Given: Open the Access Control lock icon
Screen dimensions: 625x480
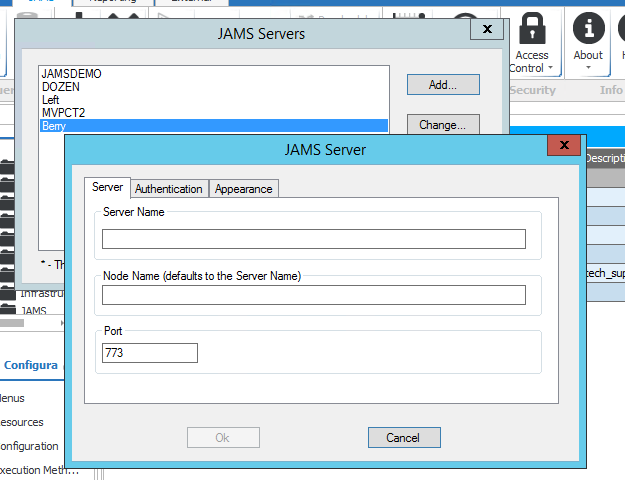Looking at the screenshot, I should point(532,28).
